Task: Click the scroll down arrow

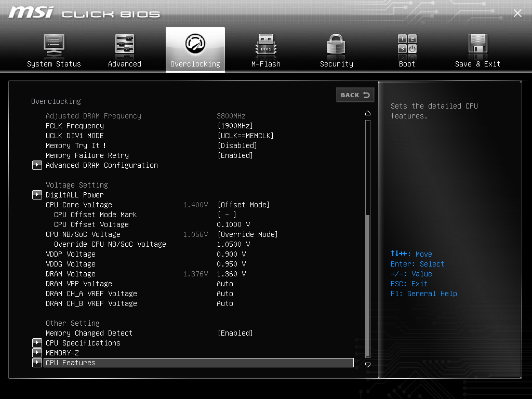Action: 368,365
